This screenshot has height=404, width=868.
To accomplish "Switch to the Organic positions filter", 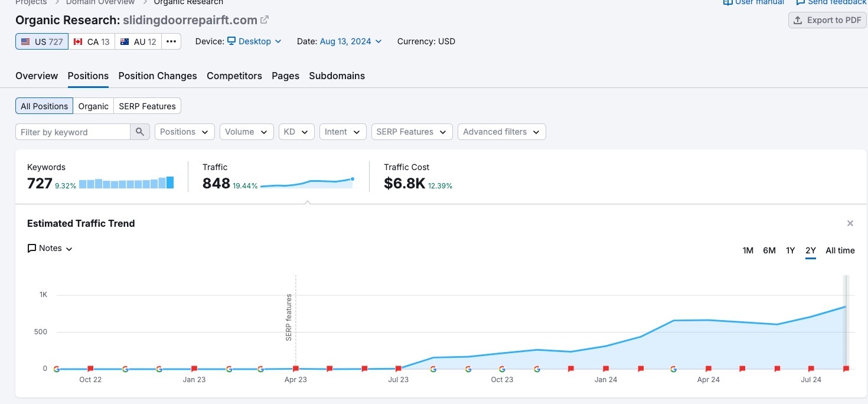I will click(93, 106).
